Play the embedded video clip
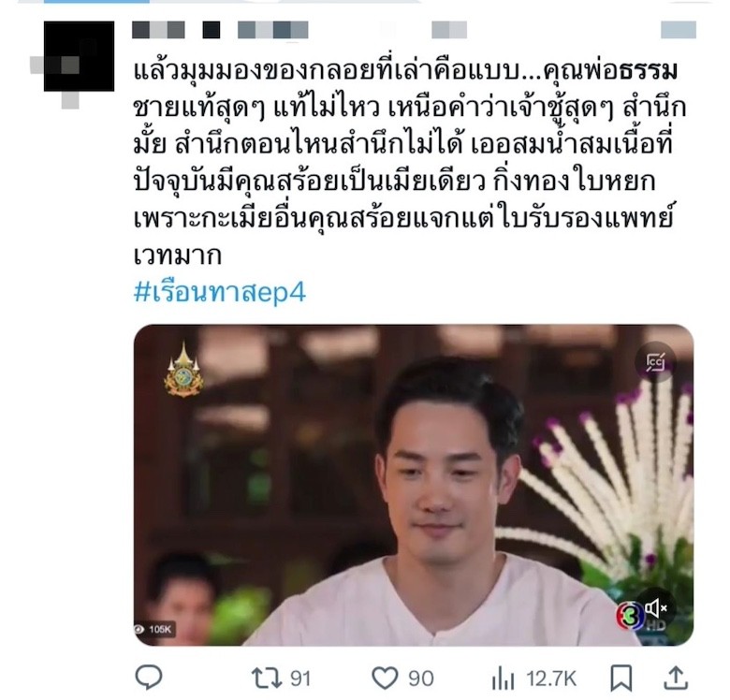 [414, 485]
